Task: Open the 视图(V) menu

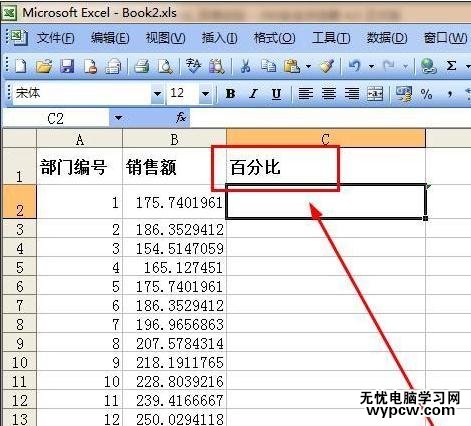Action: pos(165,38)
